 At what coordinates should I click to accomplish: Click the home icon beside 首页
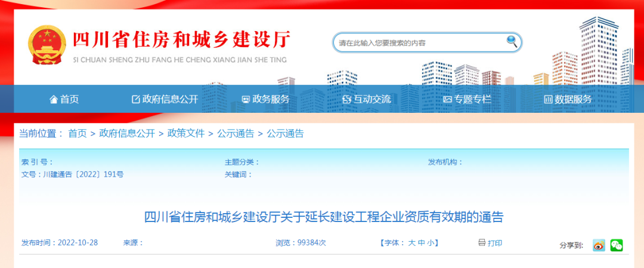54,100
